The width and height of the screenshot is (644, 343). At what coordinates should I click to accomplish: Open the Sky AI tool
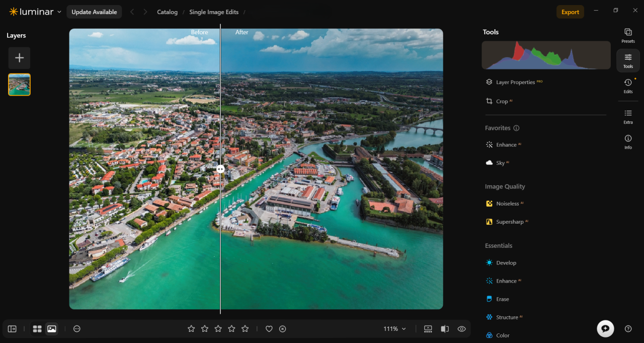pos(497,163)
